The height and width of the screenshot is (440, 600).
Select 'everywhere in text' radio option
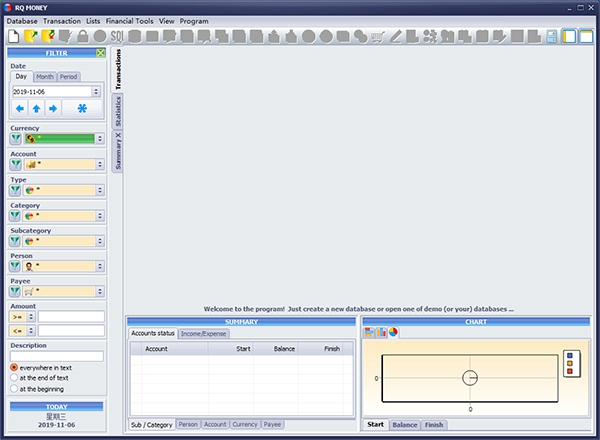(14, 367)
